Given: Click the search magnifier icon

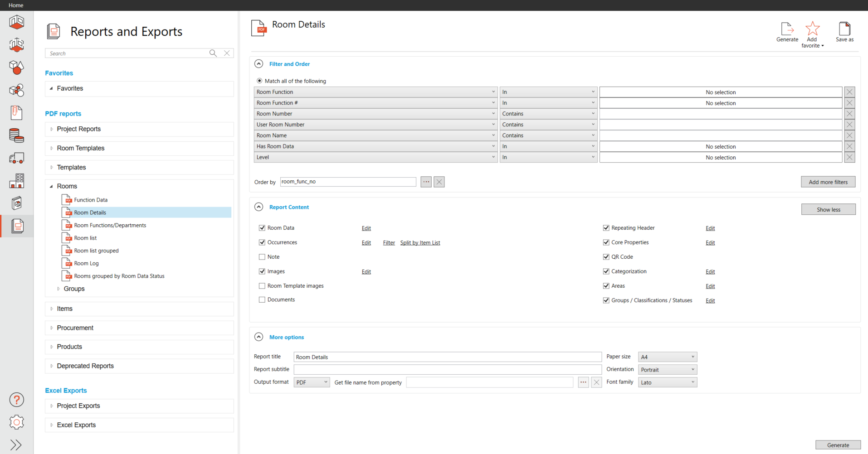Looking at the screenshot, I should tap(213, 53).
